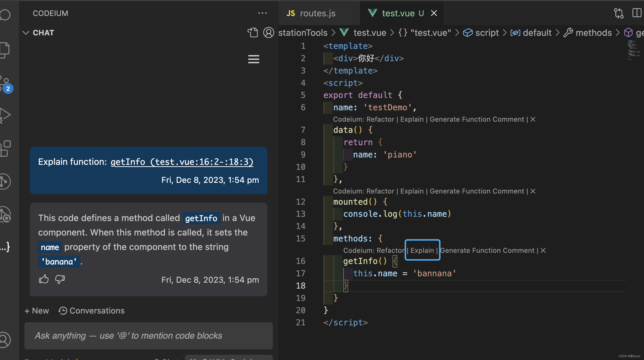Click Explain code lens above mounted()
The height and width of the screenshot is (360, 644).
[412, 191]
